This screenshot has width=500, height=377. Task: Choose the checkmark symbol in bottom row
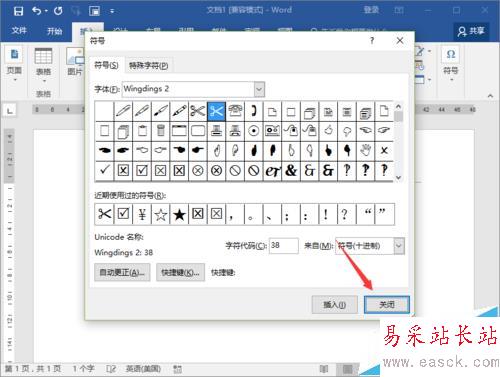click(104, 170)
